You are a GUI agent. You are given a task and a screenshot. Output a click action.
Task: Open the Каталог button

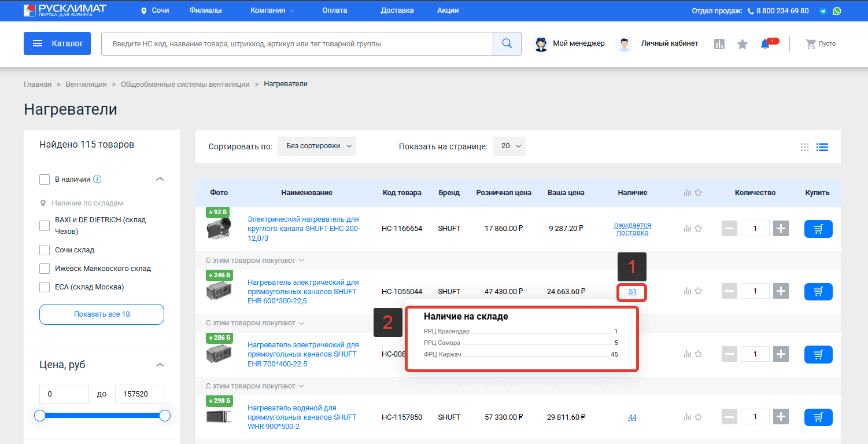[57, 43]
